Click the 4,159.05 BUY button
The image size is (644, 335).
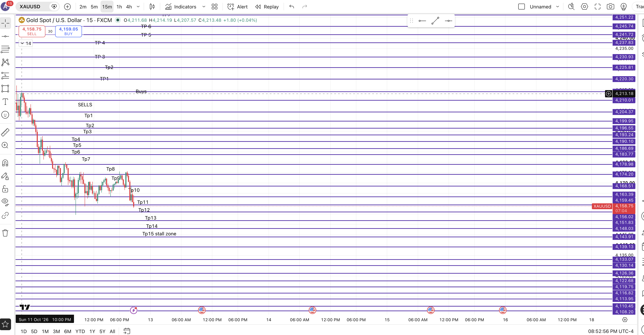pyautogui.click(x=68, y=31)
